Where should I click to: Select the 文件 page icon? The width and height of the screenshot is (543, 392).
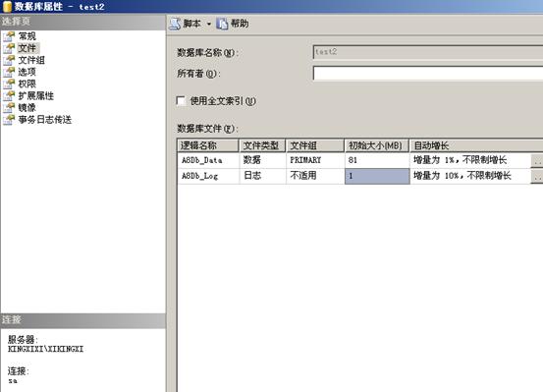point(9,48)
